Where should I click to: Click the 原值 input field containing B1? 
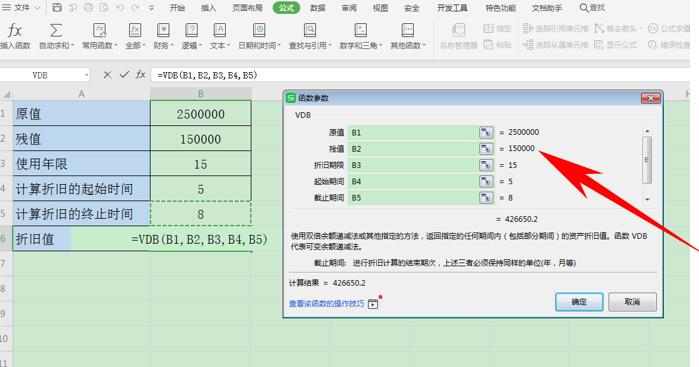(x=413, y=132)
